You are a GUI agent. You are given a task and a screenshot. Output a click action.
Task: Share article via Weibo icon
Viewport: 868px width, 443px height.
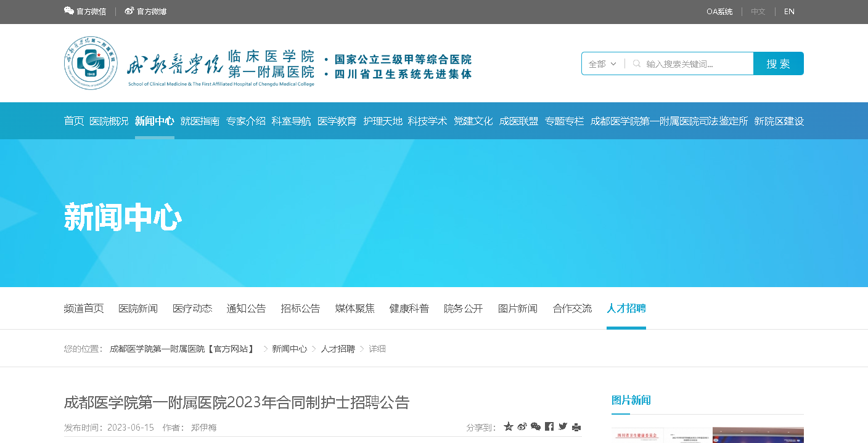coord(522,426)
